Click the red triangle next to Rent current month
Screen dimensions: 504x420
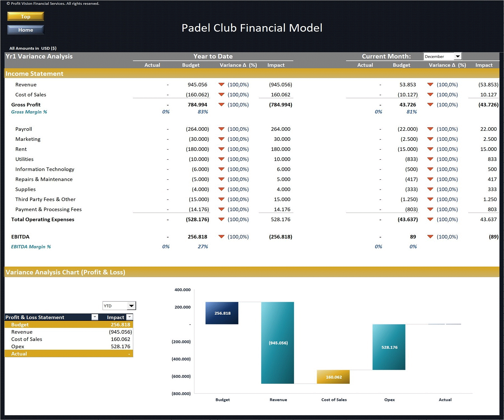(x=430, y=149)
